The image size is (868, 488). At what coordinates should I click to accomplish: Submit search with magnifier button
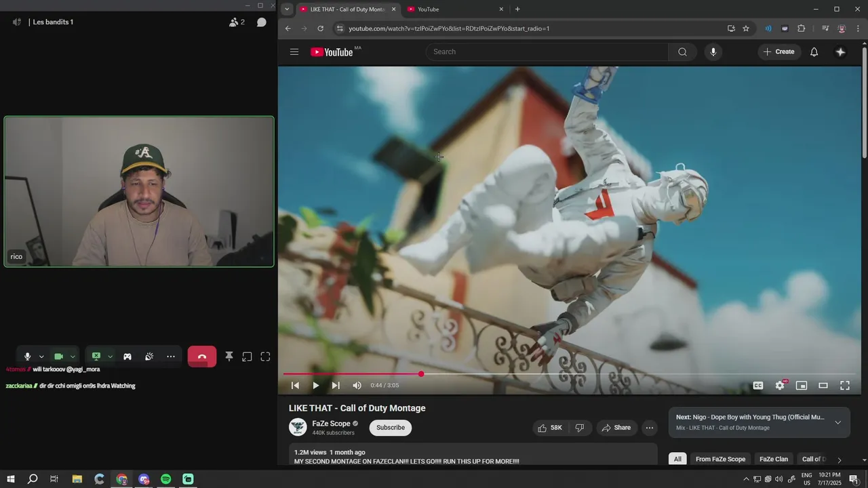[x=682, y=52]
